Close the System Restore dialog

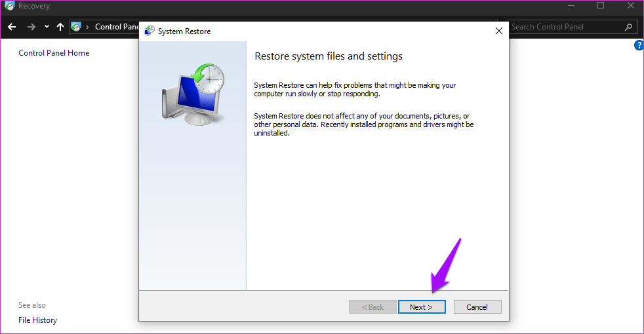498,31
